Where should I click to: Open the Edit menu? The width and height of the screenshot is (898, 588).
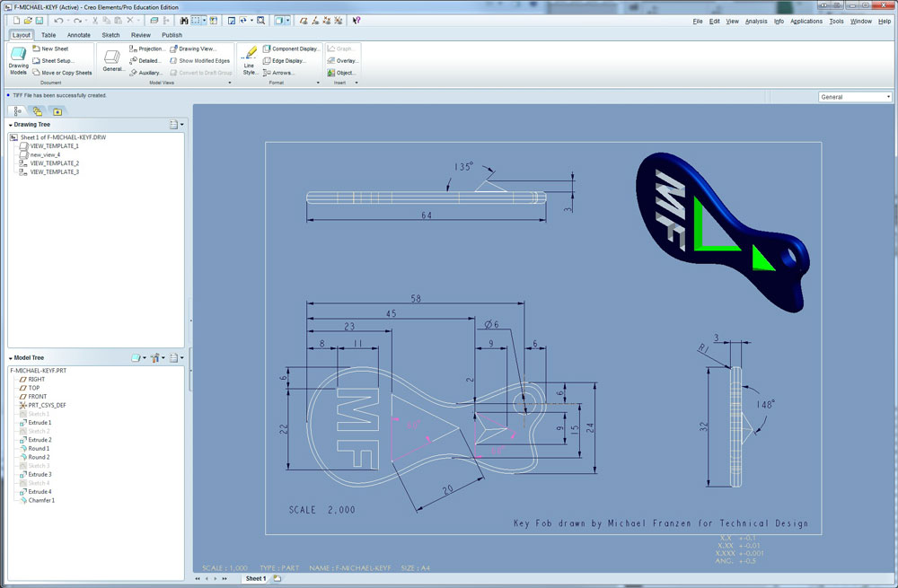pyautogui.click(x=715, y=22)
